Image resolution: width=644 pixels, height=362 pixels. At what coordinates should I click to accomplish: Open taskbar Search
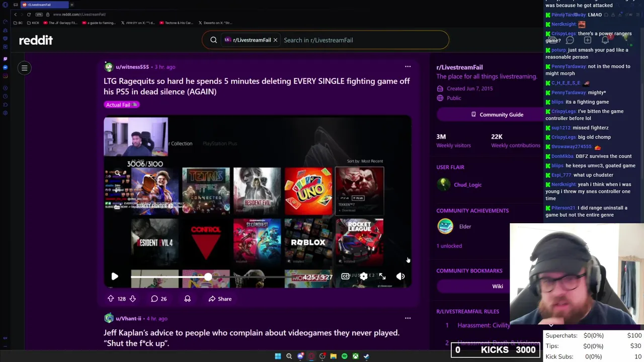click(x=289, y=356)
